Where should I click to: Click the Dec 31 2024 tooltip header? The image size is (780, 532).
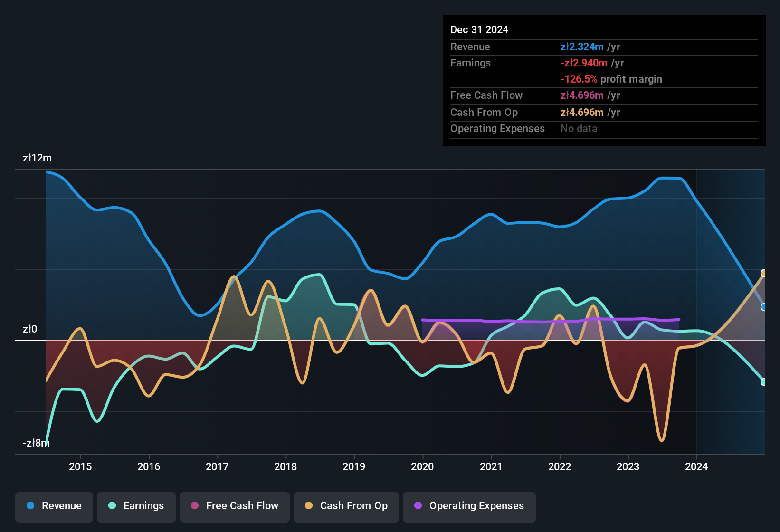[x=479, y=29]
